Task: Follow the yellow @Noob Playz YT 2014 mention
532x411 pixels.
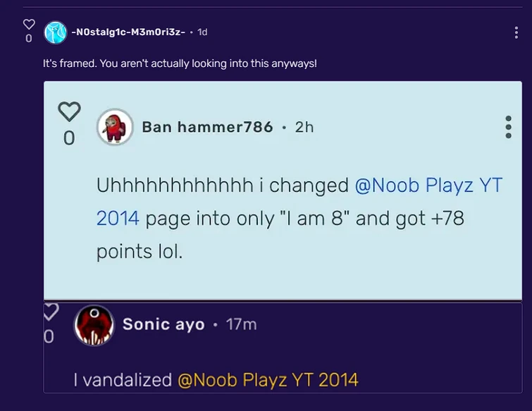Action: click(x=268, y=380)
